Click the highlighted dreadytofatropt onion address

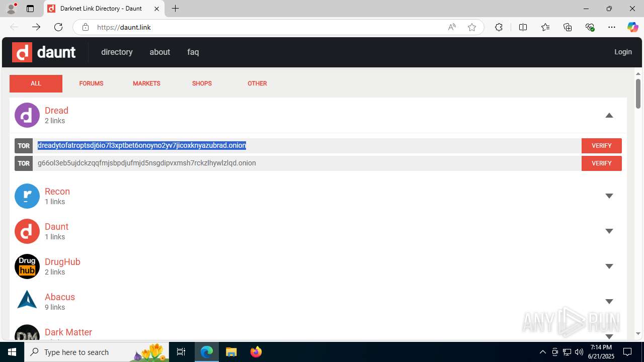(142, 145)
